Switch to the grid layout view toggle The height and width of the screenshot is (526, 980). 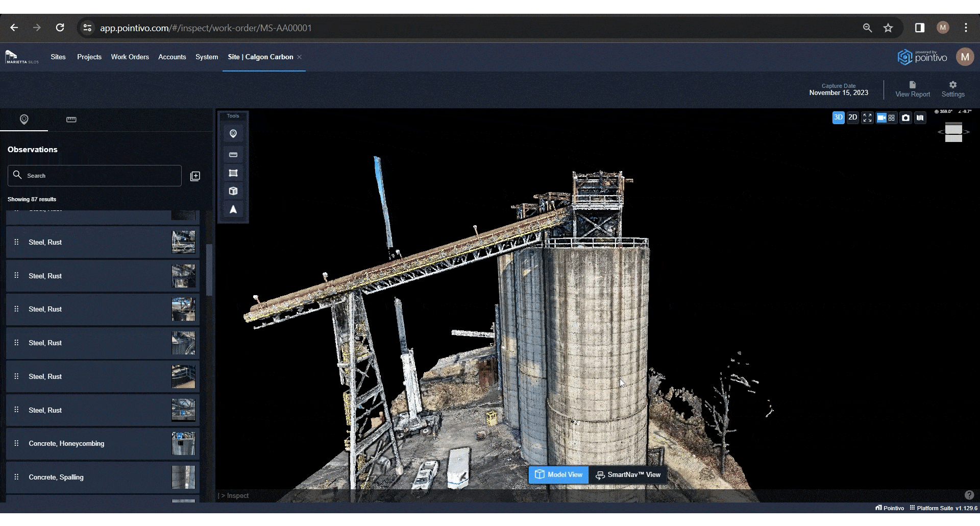pos(892,118)
